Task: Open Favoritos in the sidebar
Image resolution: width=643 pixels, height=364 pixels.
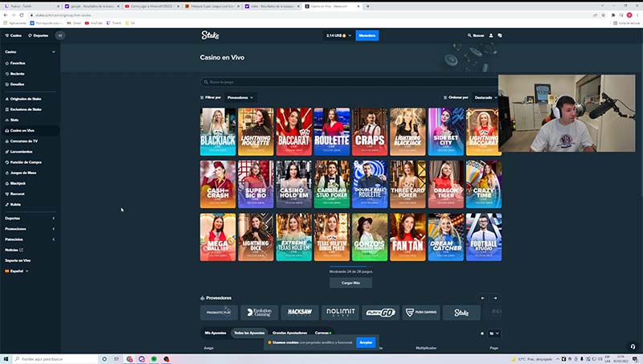Action: click(18, 63)
